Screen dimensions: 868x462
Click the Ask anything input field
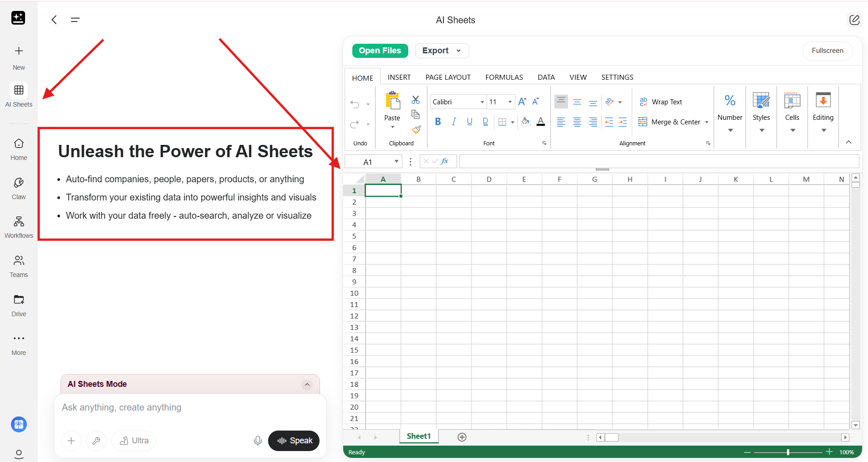[190, 408]
